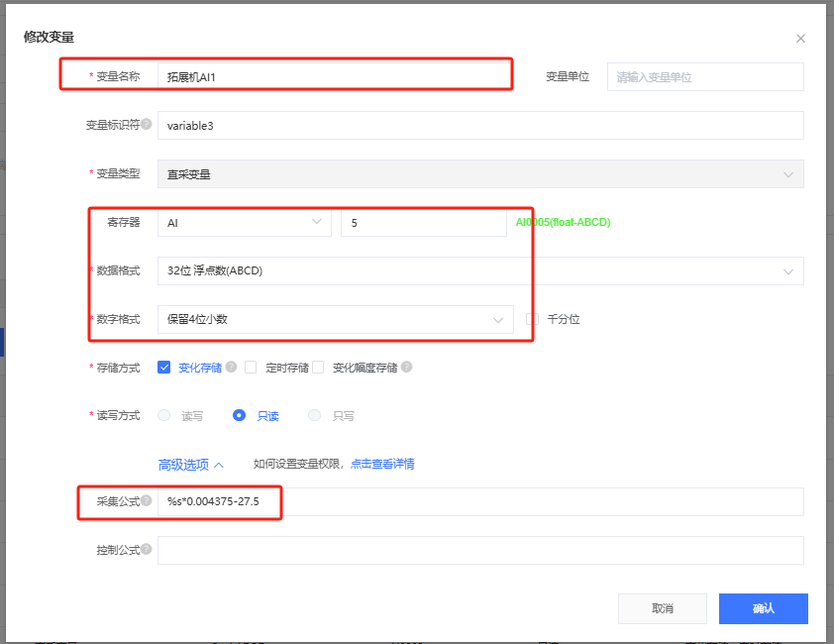This screenshot has width=834, height=644.
Task: Tick the 变化幅度存储 checkbox
Action: click(319, 367)
